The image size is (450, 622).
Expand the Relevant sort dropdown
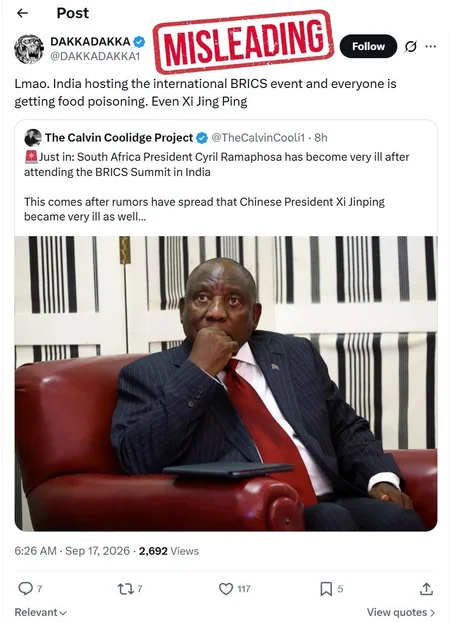(x=40, y=612)
